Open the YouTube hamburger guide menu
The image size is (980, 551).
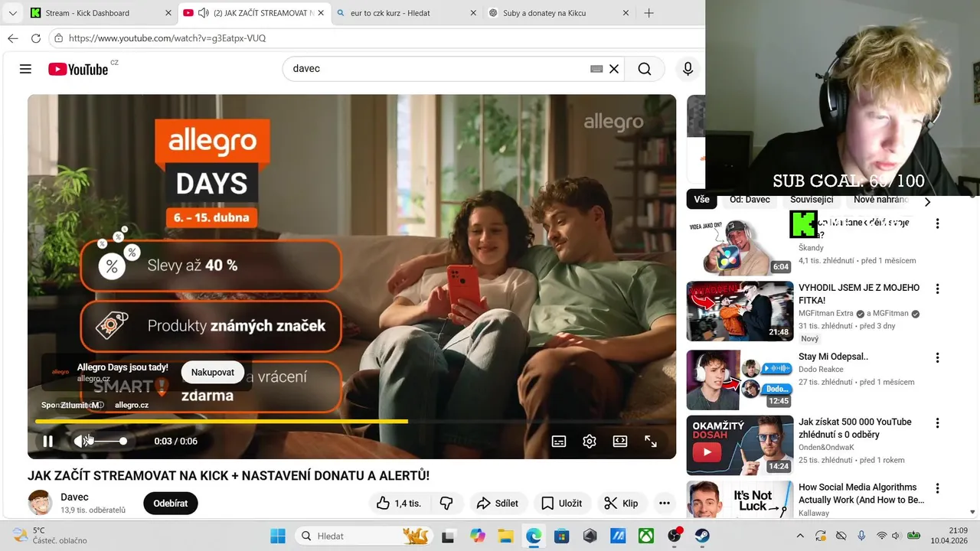click(x=25, y=69)
